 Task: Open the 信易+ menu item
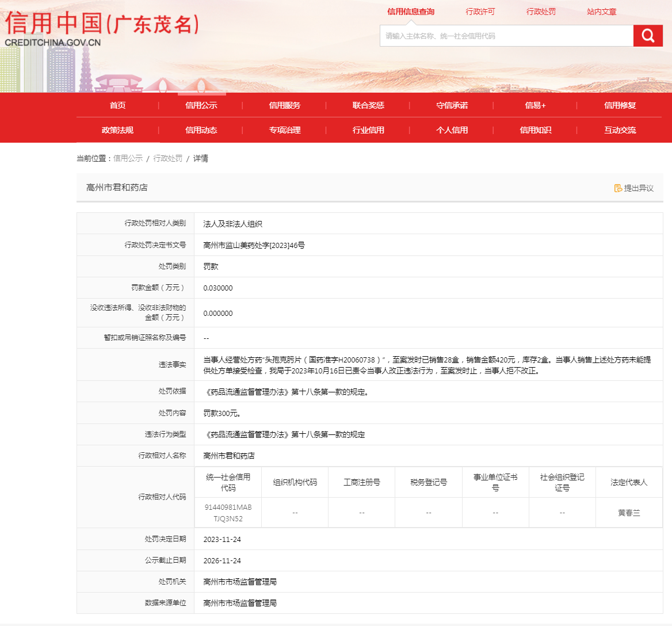pos(535,105)
